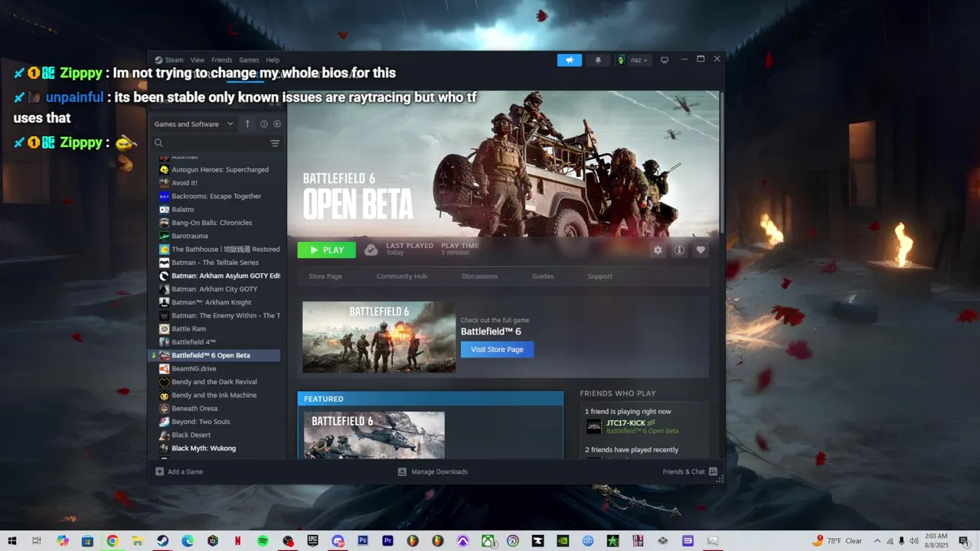Click the green PLAY button
Image resolution: width=980 pixels, height=551 pixels.
click(x=326, y=250)
